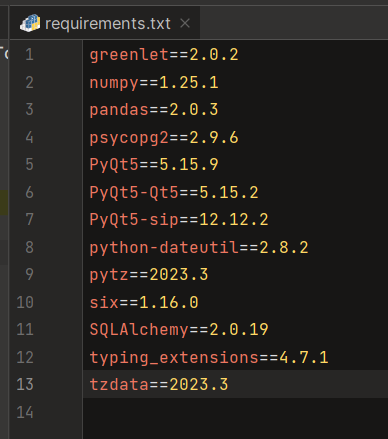This screenshot has height=439, width=388.
Task: Click the SQLAlchemy==2.0.19 line
Action: click(179, 330)
